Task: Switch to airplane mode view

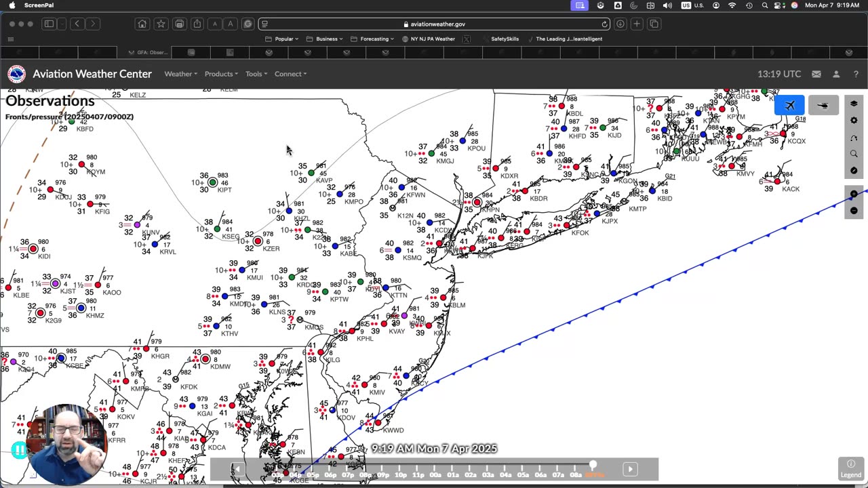Action: [789, 106]
